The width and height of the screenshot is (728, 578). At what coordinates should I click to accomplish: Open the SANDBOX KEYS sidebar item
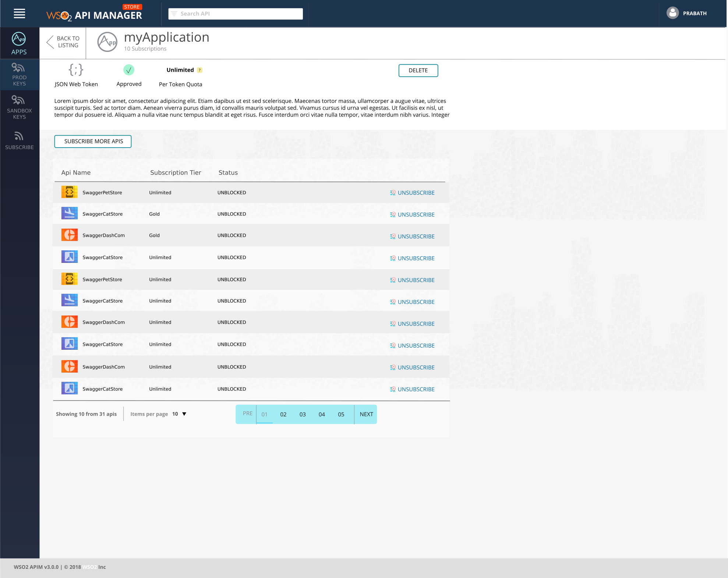[19, 107]
